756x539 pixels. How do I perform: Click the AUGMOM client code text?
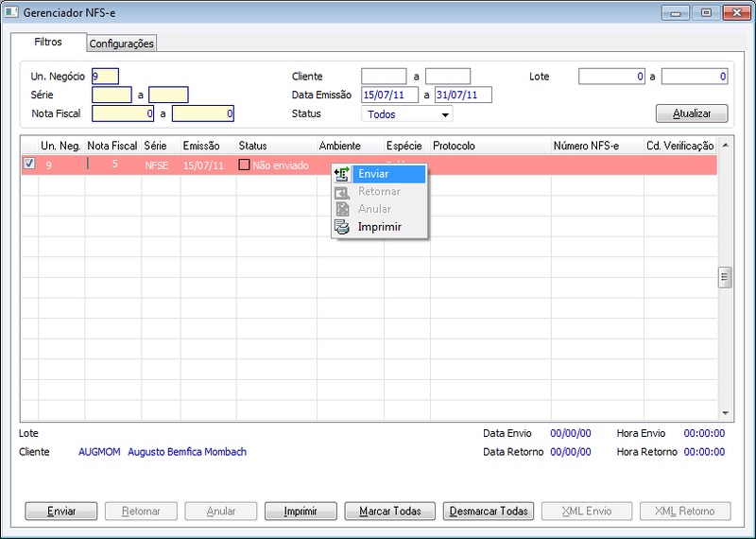pos(99,452)
